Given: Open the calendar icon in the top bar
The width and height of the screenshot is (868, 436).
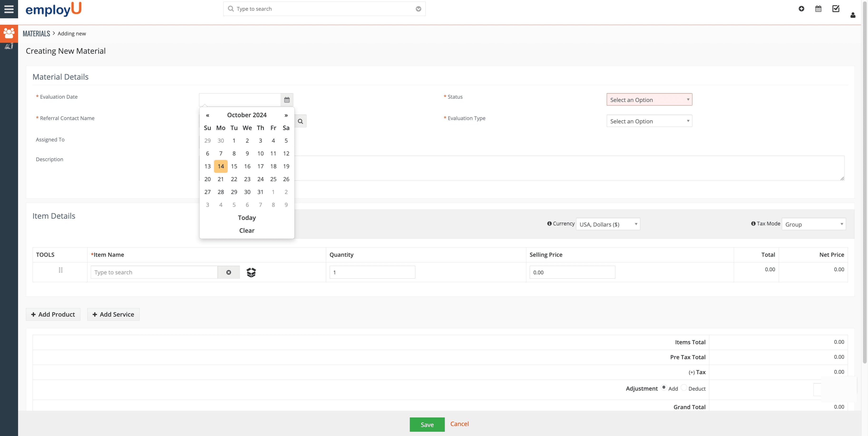Looking at the screenshot, I should 819,8.
